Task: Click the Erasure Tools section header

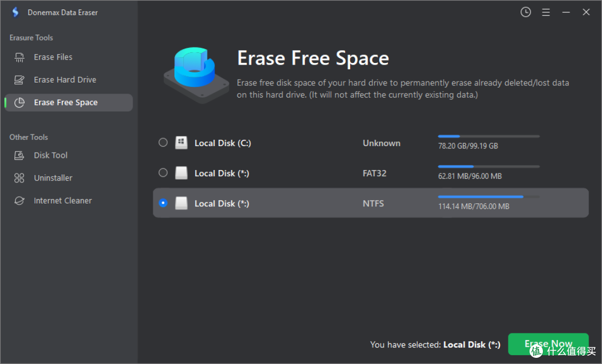Action: pos(31,38)
